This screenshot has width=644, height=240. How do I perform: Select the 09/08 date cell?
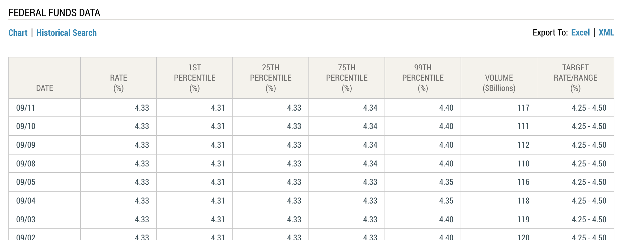[x=44, y=164]
